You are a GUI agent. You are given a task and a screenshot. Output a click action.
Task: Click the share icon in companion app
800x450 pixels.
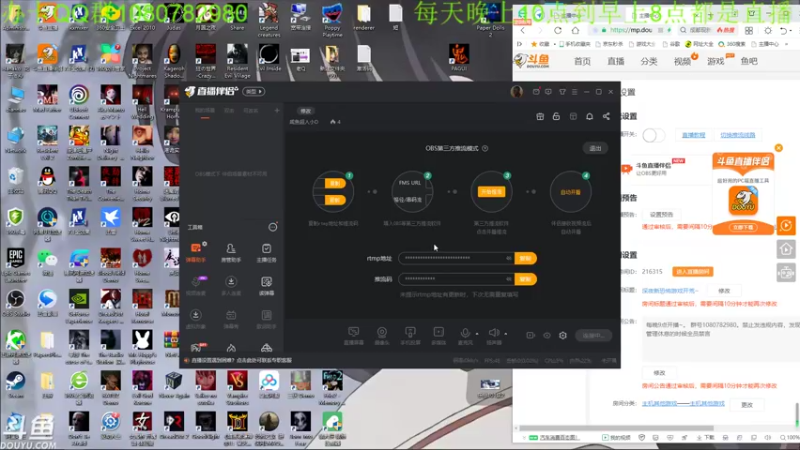pos(606,117)
